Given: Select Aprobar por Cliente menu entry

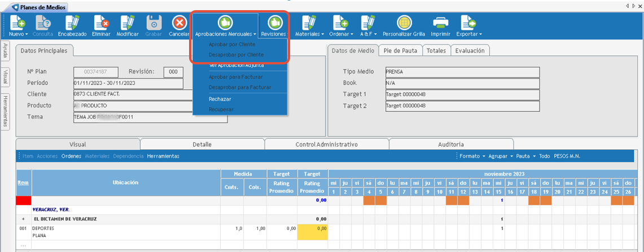Looking at the screenshot, I should [x=231, y=44].
